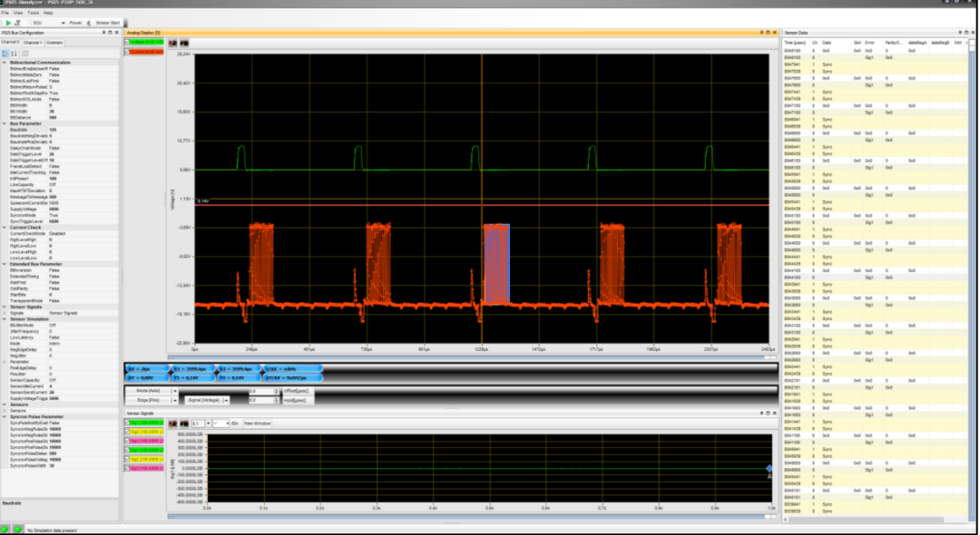The width and height of the screenshot is (980, 535).
Task: Switch to the Channel 1 tab
Action: [33, 43]
